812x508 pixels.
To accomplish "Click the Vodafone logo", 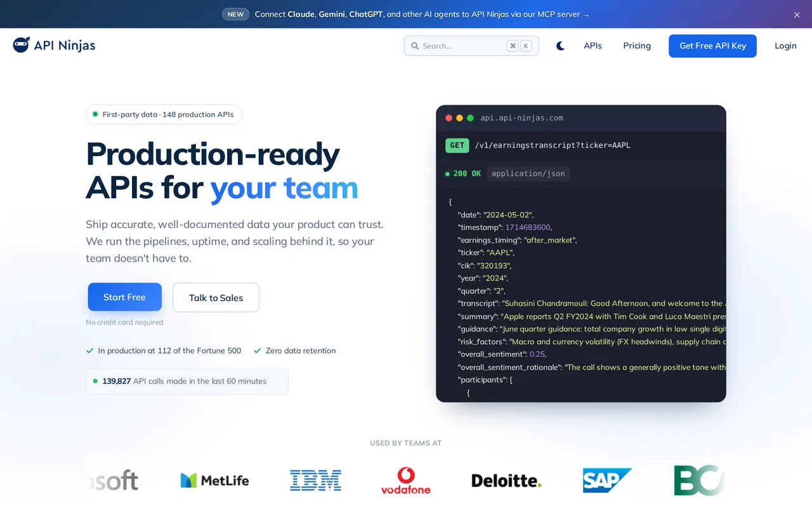I will click(x=405, y=481).
